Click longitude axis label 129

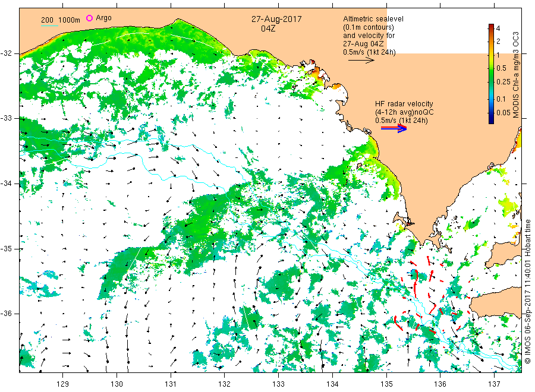(x=63, y=384)
